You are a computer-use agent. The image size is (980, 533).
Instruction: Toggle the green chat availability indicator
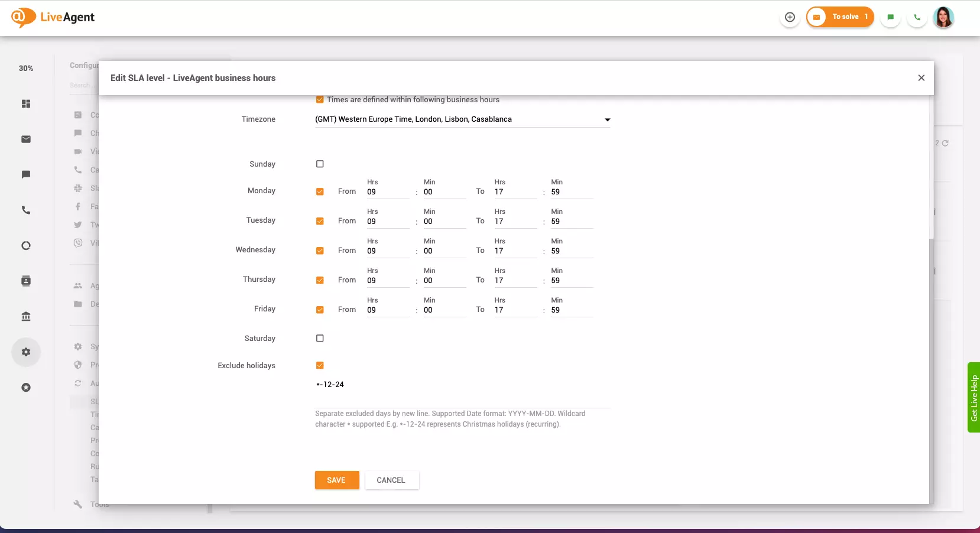coord(890,17)
